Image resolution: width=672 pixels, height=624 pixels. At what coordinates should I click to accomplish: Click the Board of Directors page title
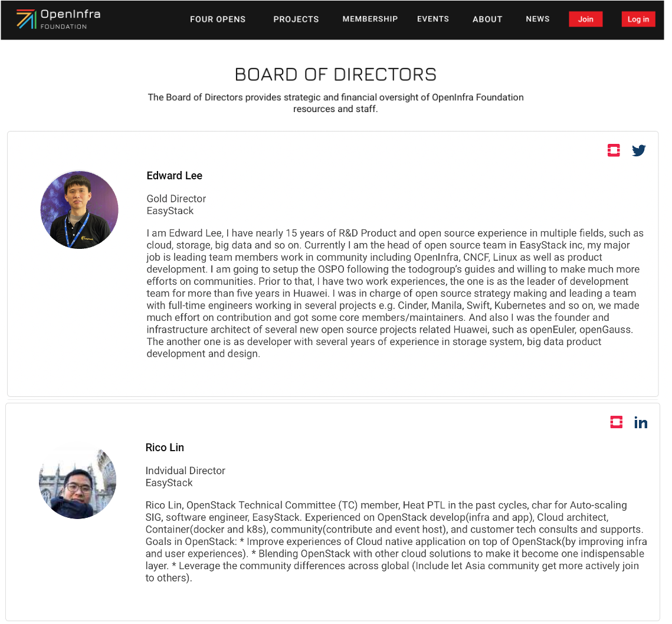[x=336, y=75]
